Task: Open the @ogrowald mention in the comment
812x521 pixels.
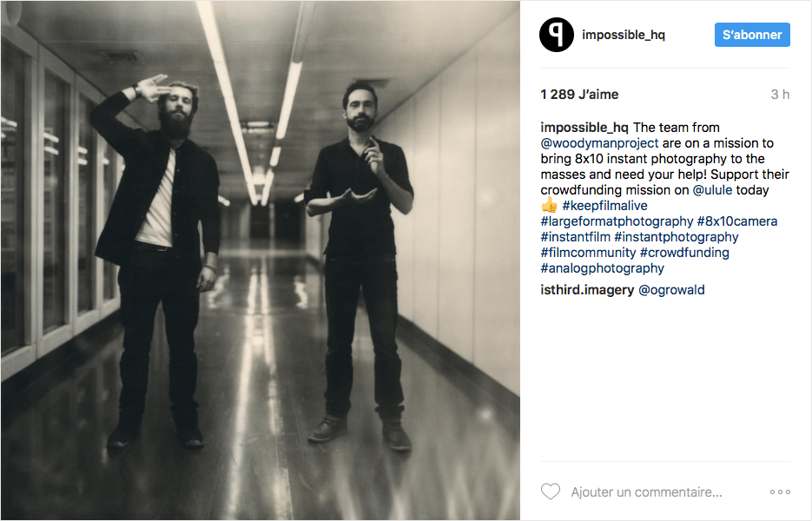Action: pyautogui.click(x=671, y=290)
